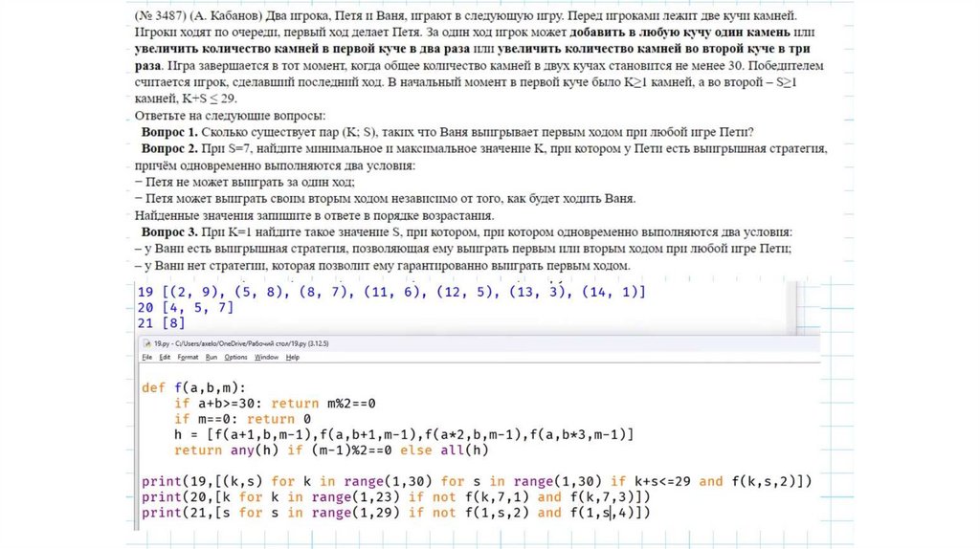Click 'Найденные значения запишите в ответе' line
Viewport: 980px width, 549px height.
pos(314,215)
